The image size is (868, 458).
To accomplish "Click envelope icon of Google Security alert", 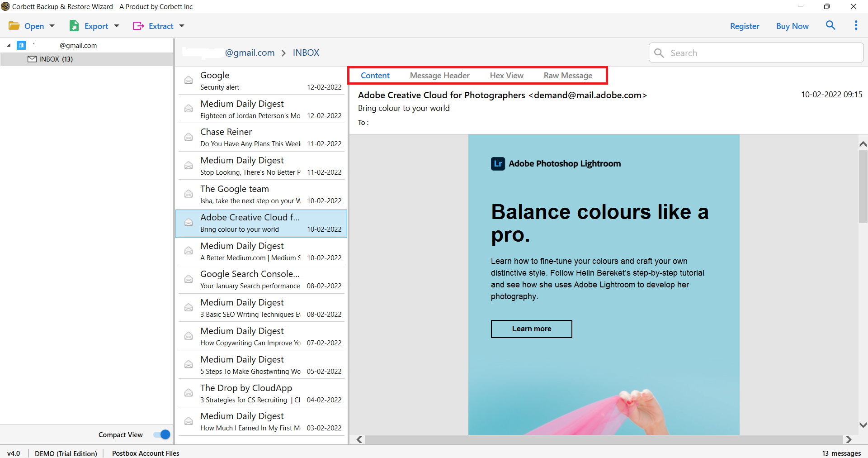I will pos(189,80).
